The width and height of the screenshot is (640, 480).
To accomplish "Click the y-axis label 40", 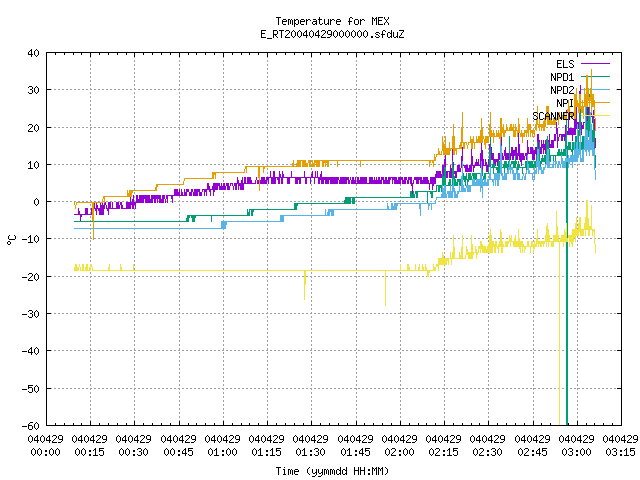I will 33,53.
